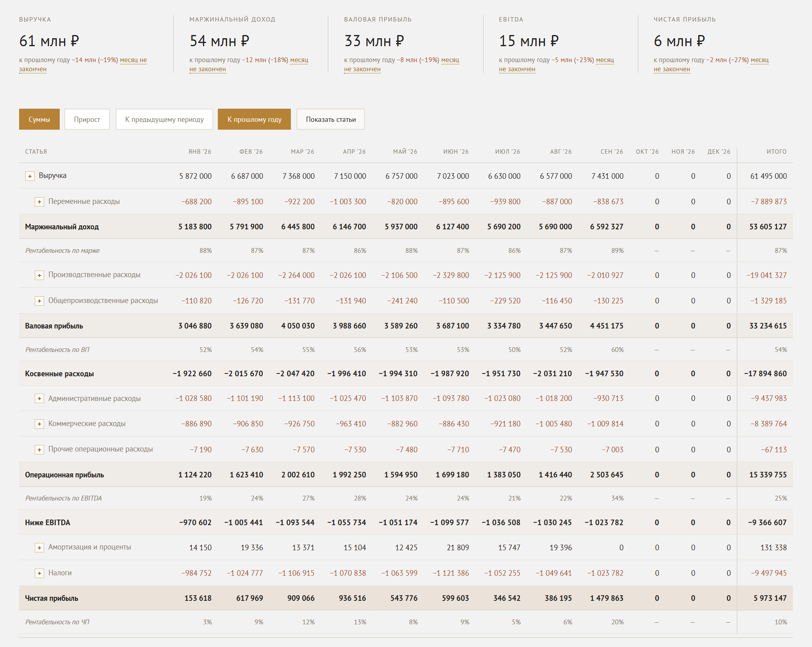Expand the Административные расходы row

click(x=39, y=399)
